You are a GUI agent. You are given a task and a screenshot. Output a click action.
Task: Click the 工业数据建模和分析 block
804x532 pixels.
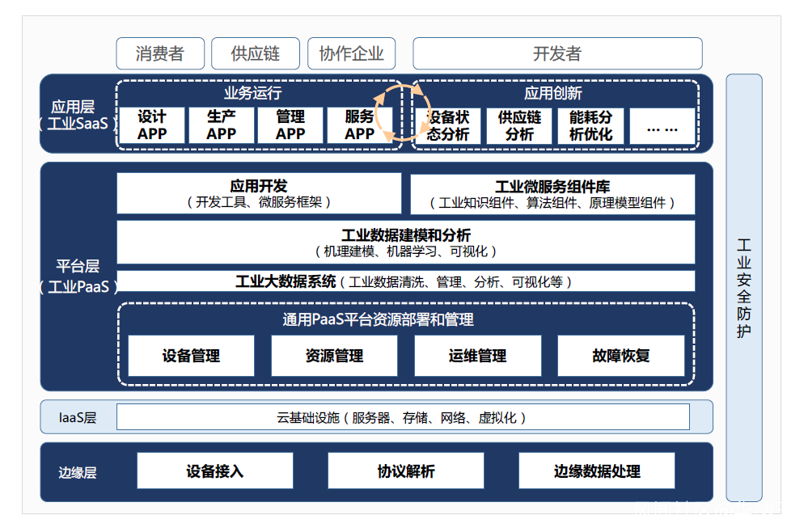(x=406, y=243)
